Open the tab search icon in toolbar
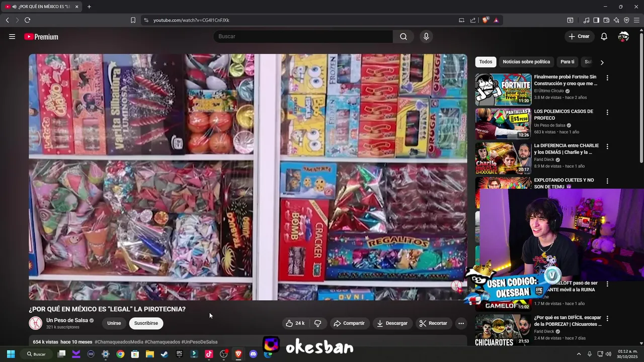 [570, 20]
